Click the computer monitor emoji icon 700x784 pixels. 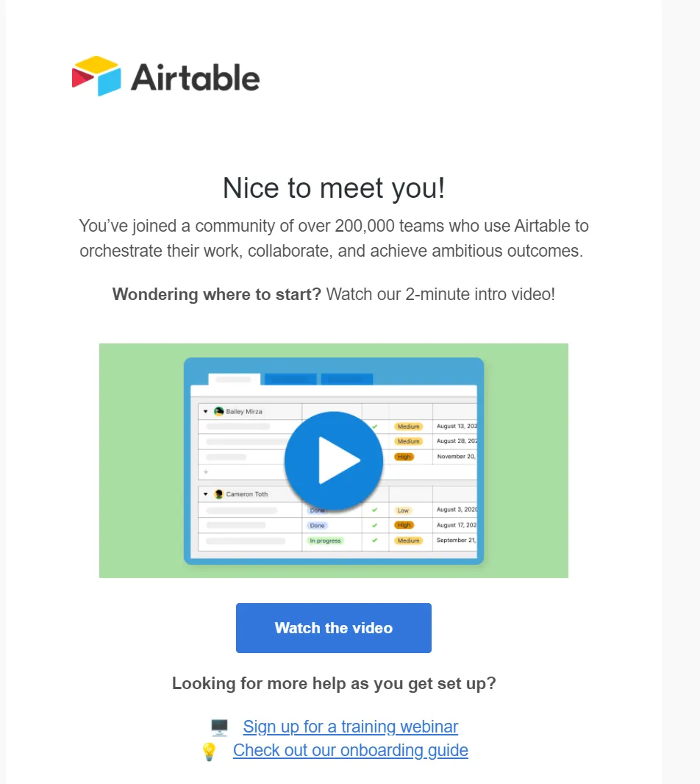tap(219, 727)
